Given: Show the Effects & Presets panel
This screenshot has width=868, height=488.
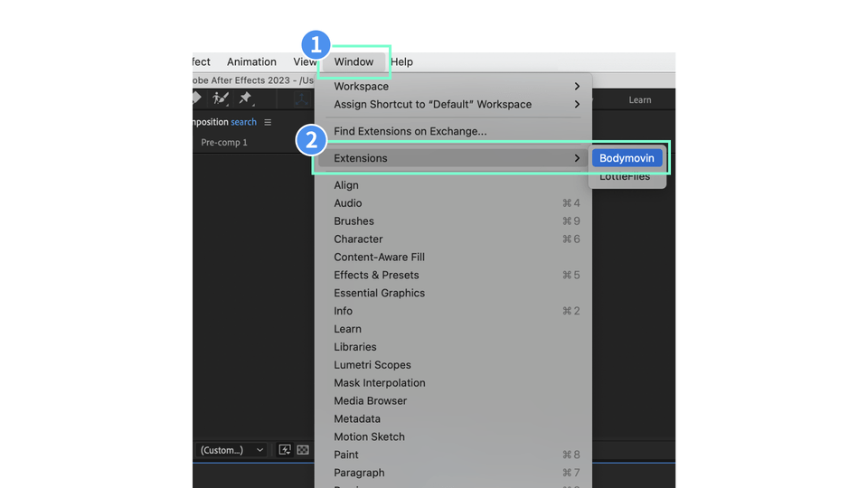Looking at the screenshot, I should [x=376, y=276].
